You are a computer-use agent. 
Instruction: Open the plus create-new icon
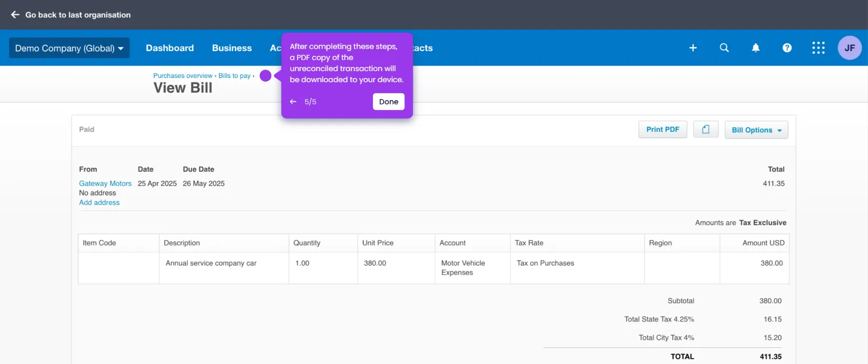click(693, 48)
